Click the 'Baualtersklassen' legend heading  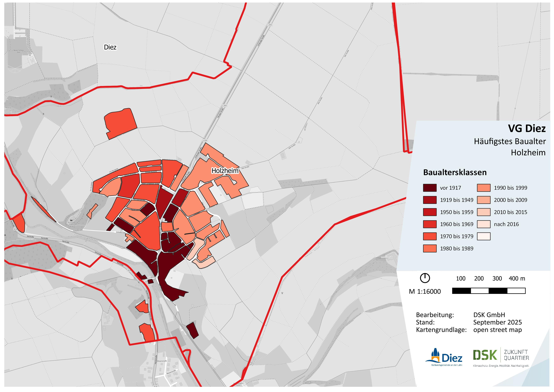tap(455, 172)
